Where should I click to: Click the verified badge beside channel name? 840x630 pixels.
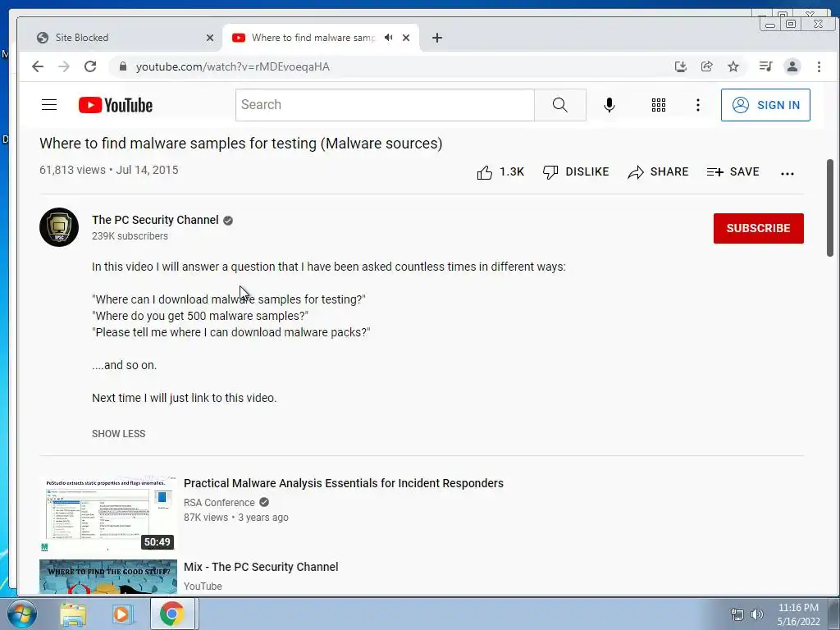(x=228, y=221)
